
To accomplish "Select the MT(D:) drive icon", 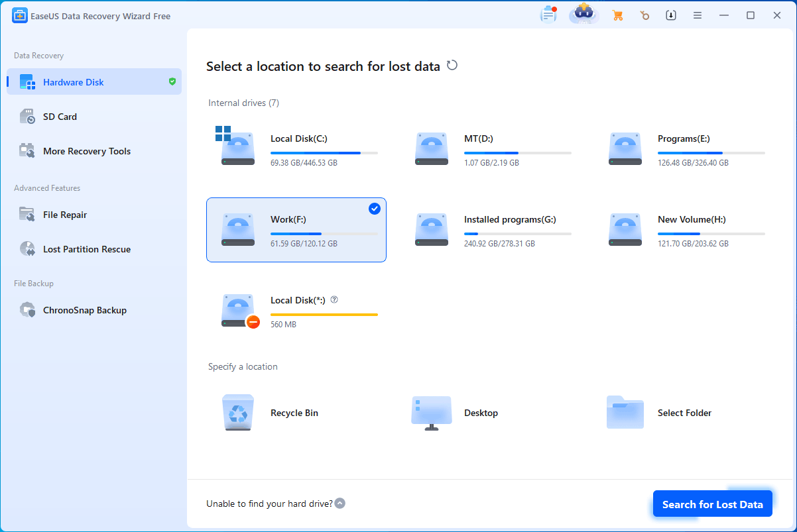I will (x=432, y=148).
